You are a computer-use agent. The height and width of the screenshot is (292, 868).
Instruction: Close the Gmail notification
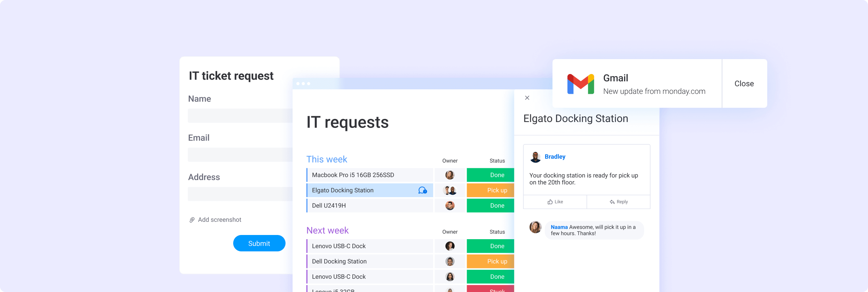744,83
